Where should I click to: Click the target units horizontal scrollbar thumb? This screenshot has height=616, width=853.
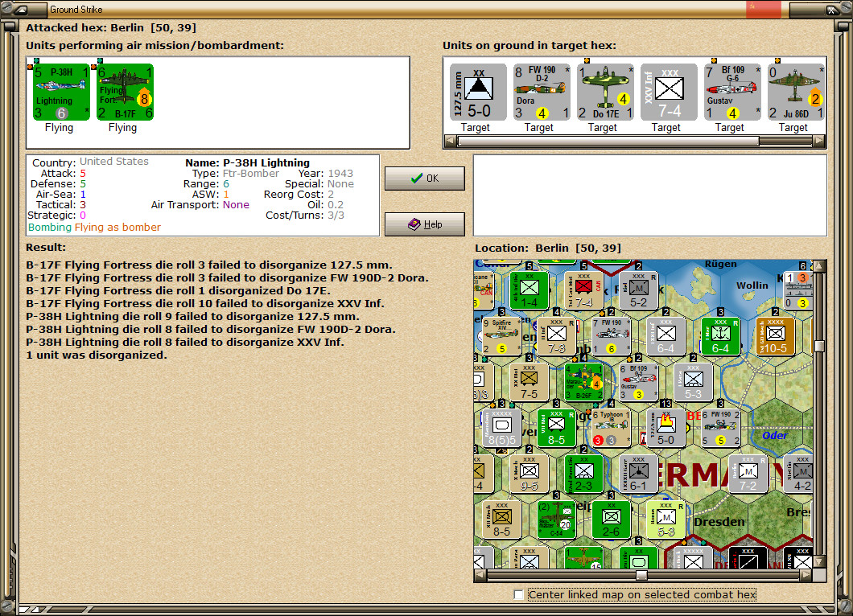tap(608, 142)
